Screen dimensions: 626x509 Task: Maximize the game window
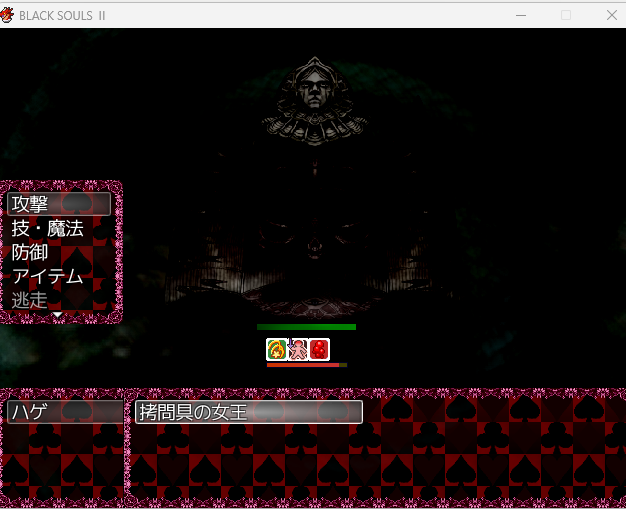566,16
